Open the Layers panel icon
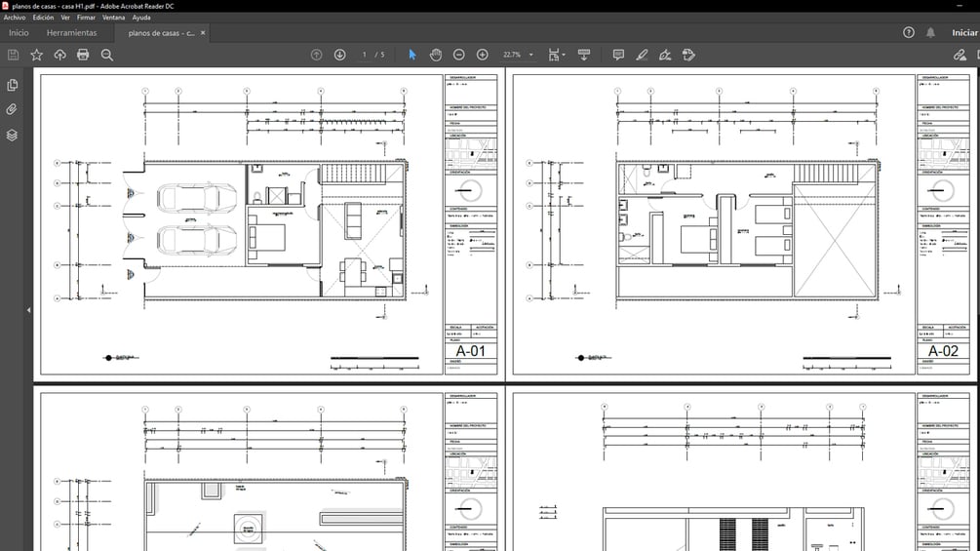Viewport: 980px width, 551px height. [12, 135]
